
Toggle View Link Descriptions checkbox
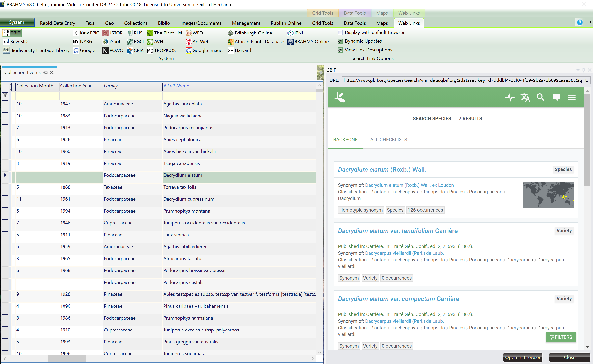pos(340,50)
